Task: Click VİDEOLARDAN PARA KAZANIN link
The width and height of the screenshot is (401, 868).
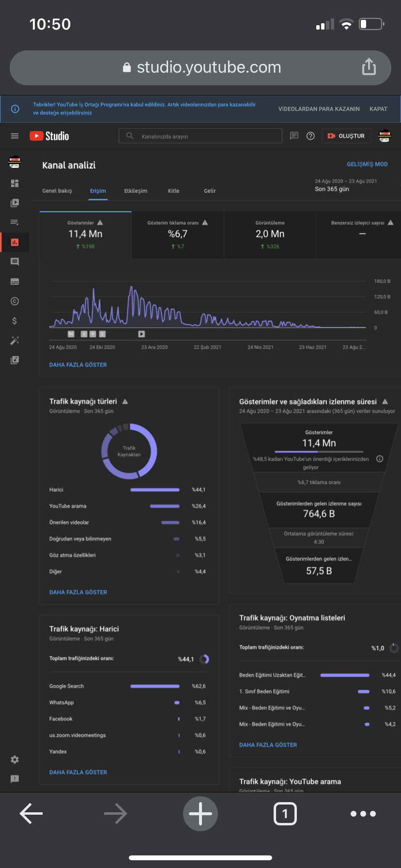Action: tap(319, 109)
